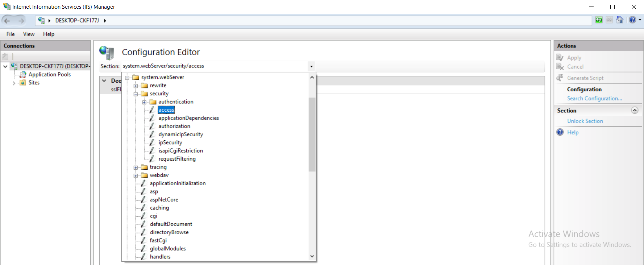Select the DESKTOP-CKF177J server node icon
Screen dimensions: 644x265
pyautogui.click(x=14, y=66)
